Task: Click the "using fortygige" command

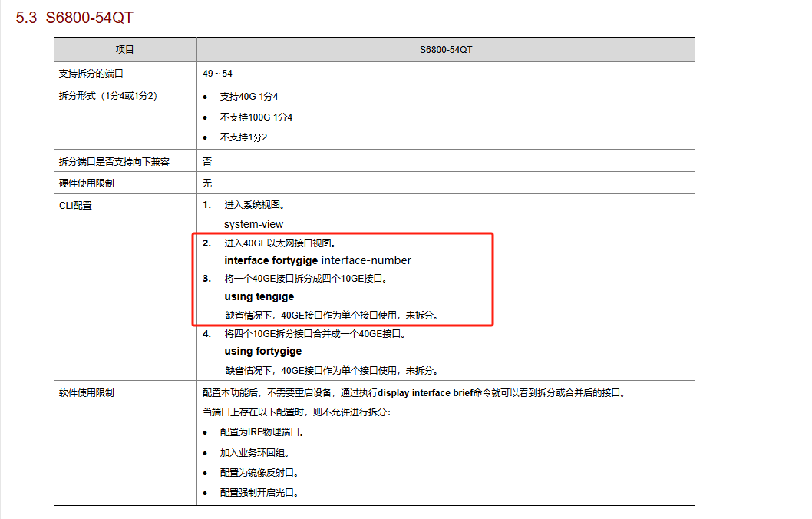Action: (x=263, y=351)
